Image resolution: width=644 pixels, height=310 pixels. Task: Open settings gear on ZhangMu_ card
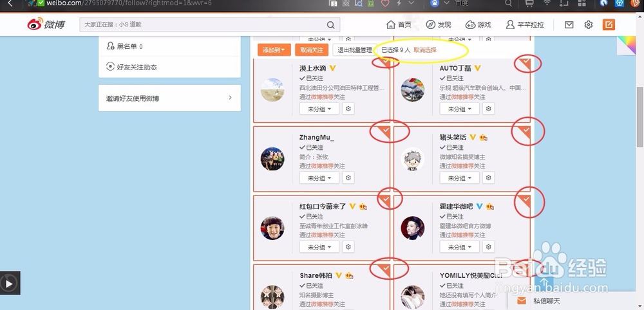348,178
